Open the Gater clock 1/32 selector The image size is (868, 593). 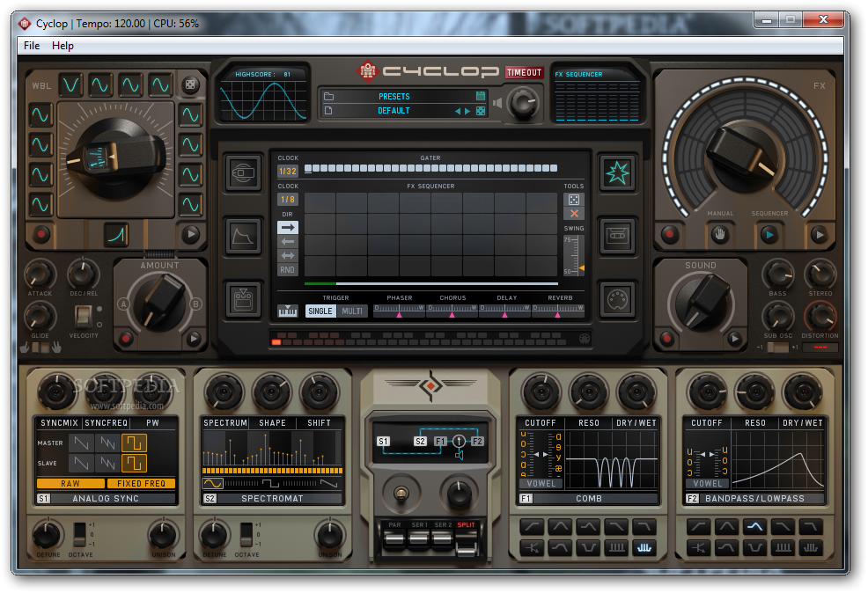tap(287, 172)
